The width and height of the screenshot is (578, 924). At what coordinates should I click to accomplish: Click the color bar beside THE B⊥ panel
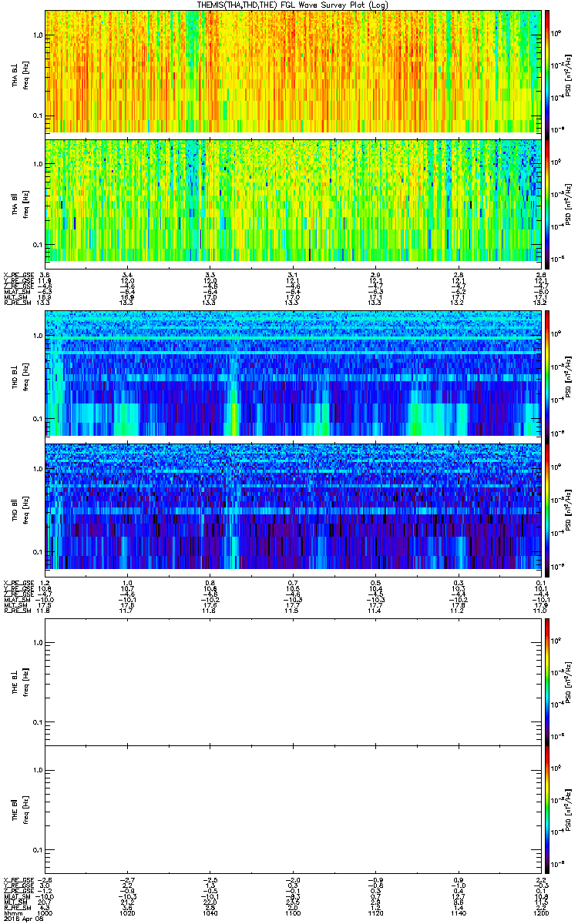(x=547, y=680)
